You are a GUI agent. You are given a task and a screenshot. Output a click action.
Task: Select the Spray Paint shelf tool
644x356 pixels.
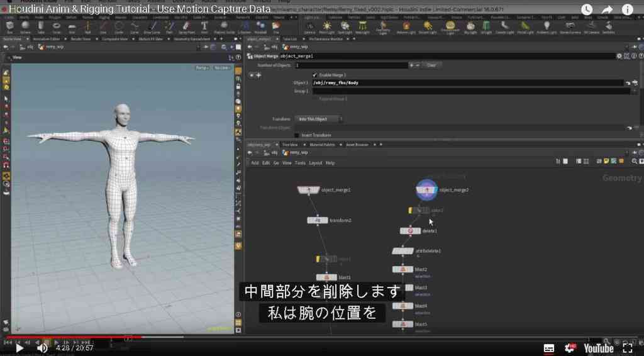186,27
